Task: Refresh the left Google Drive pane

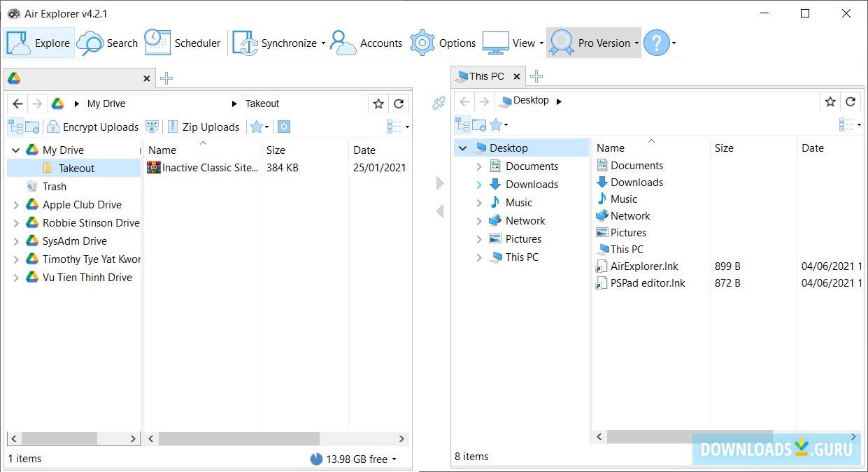Action: click(x=399, y=103)
